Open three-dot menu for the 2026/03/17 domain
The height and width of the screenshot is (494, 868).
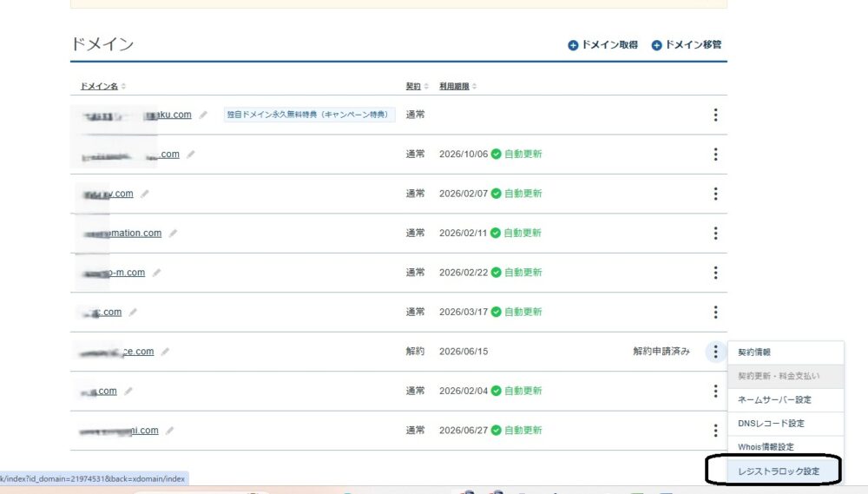(x=715, y=312)
